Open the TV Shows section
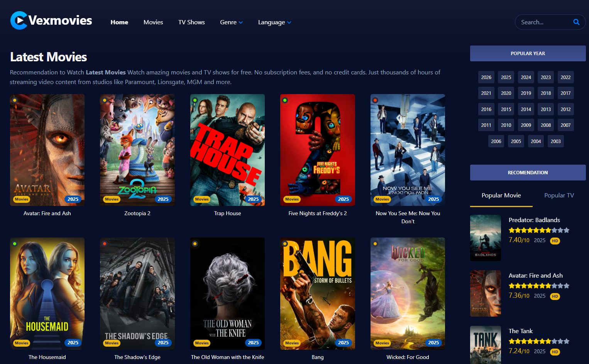The height and width of the screenshot is (364, 589). [191, 22]
